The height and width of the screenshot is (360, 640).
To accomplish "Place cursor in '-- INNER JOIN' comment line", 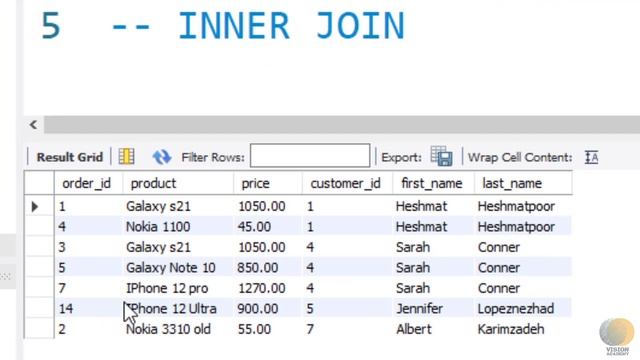I will [258, 26].
